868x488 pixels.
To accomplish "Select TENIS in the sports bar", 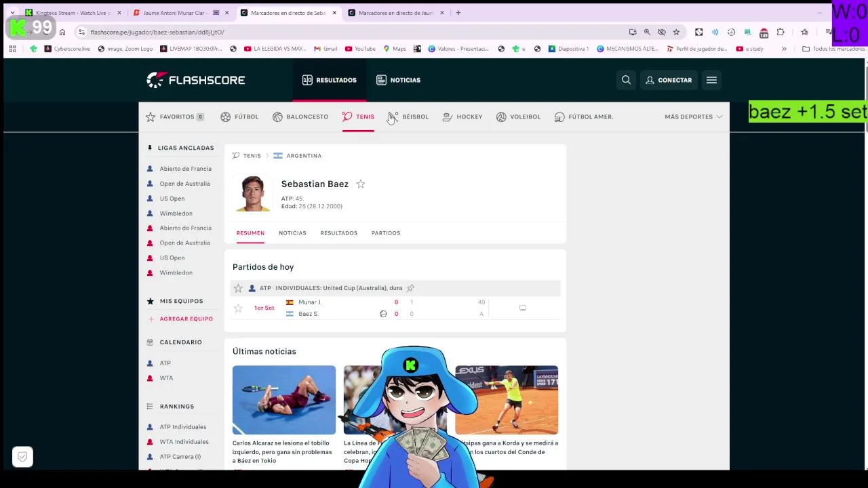I will (359, 117).
